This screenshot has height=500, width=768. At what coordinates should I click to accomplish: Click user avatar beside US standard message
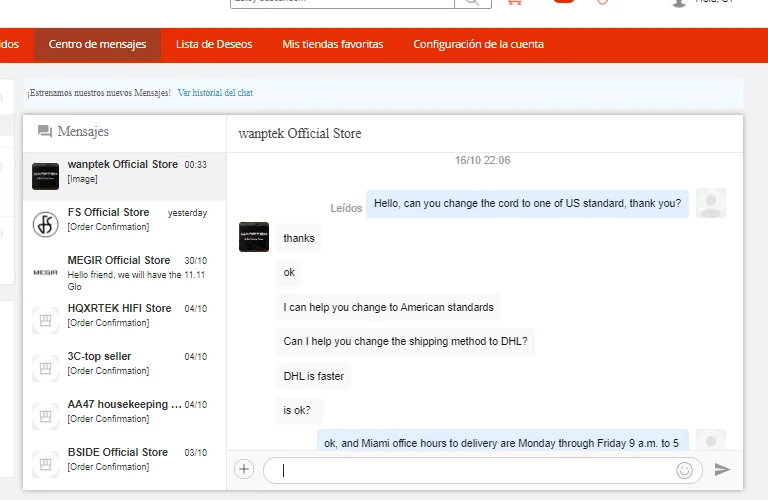711,203
